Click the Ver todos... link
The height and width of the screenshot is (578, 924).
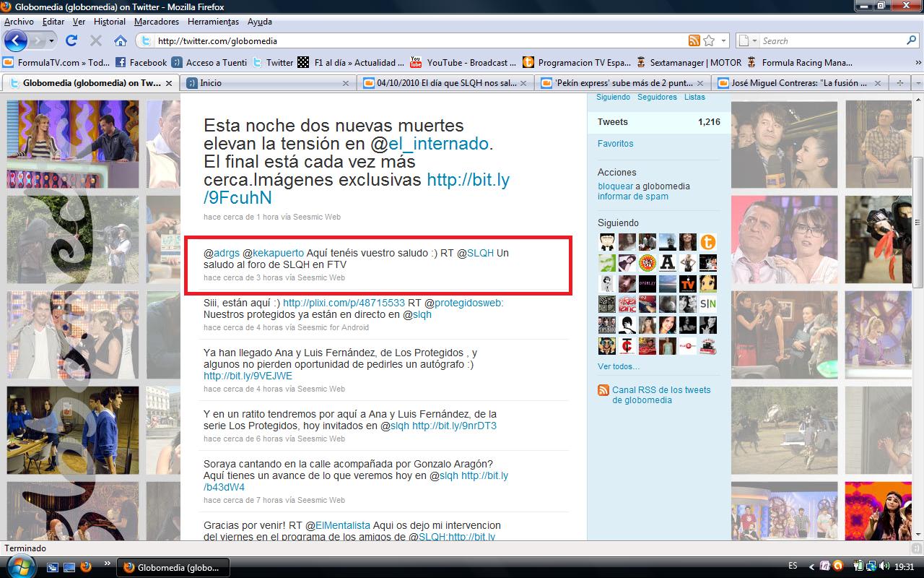click(619, 366)
